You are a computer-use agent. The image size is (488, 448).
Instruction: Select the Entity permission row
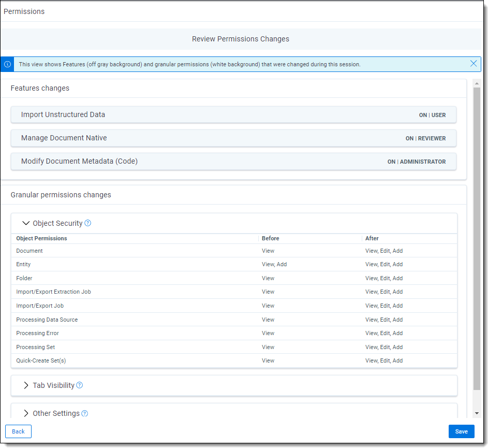pos(234,264)
